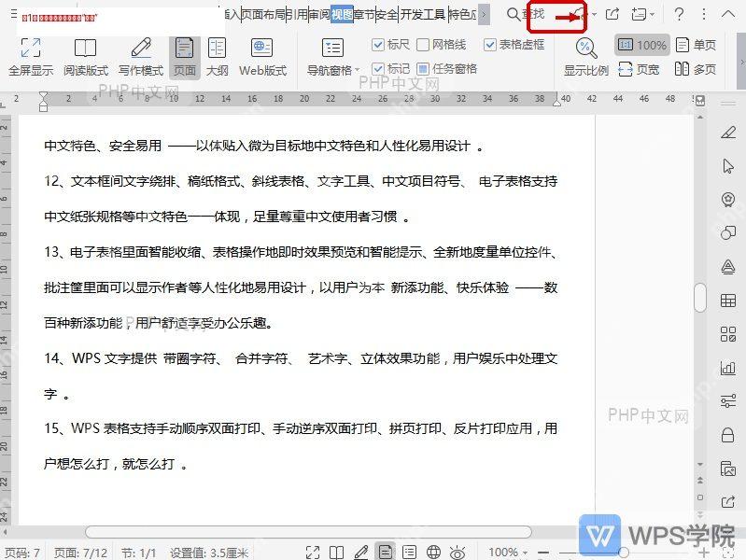
Task: Enable writing mode (写作模式)
Action: point(141,57)
